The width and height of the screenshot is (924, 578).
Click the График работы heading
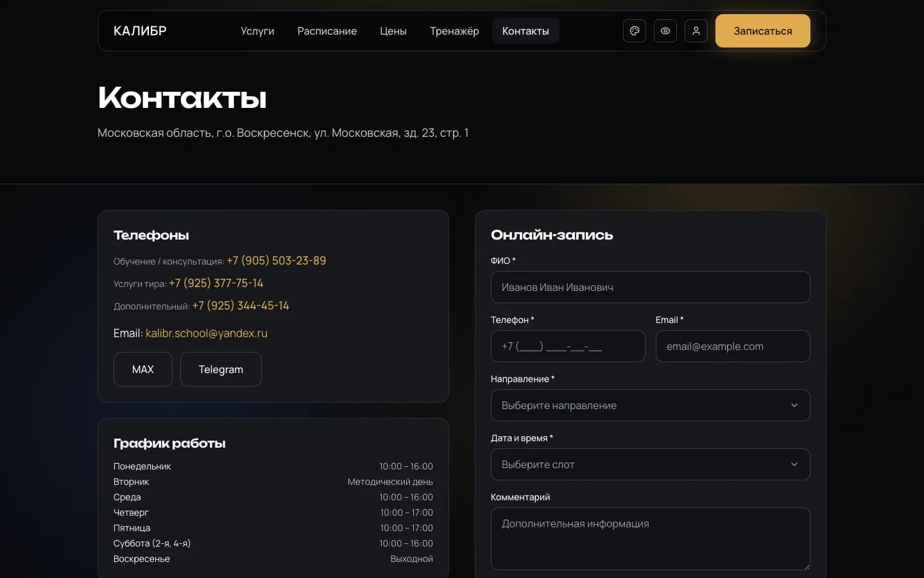tap(169, 443)
